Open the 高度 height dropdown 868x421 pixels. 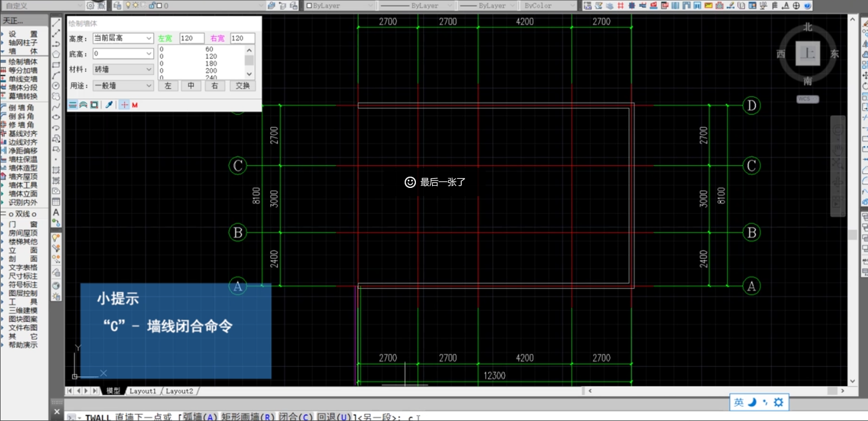click(x=122, y=38)
